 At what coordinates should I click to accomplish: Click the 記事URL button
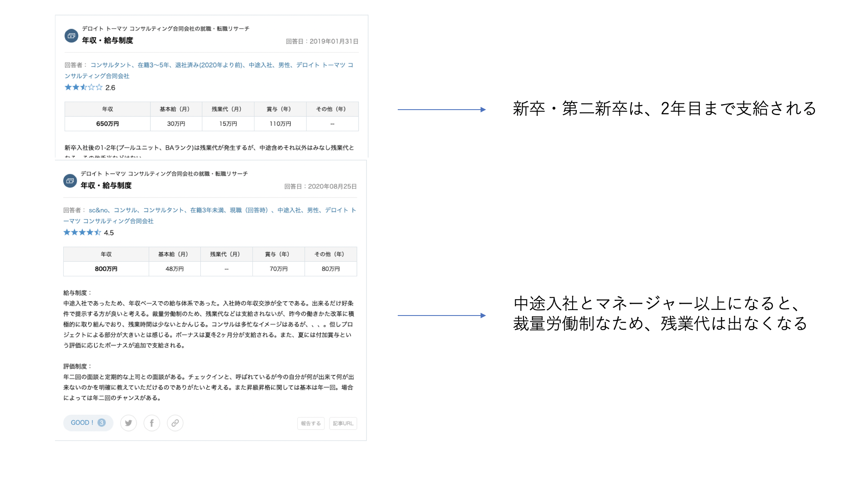(343, 423)
